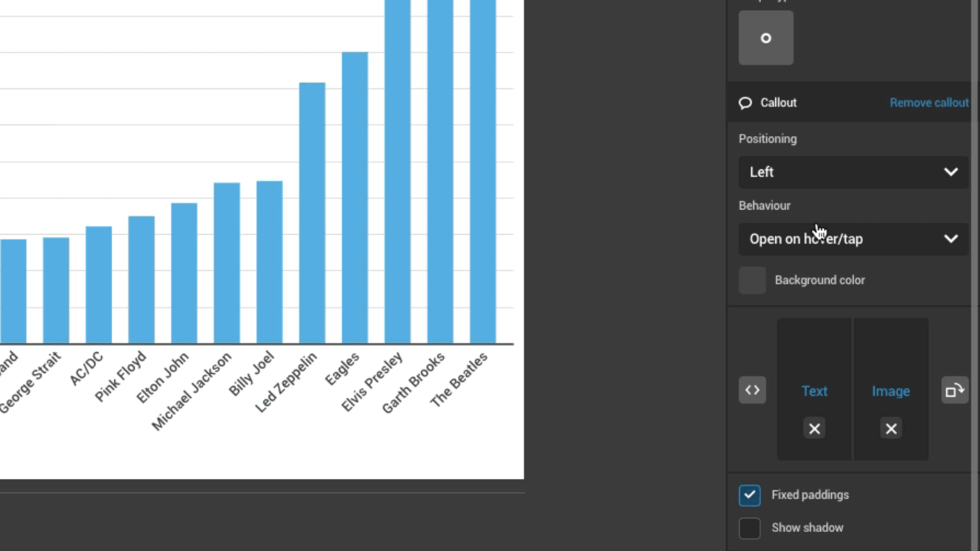Viewport: 980px width, 551px height.
Task: Click the George Strait axis label
Action: (30, 382)
